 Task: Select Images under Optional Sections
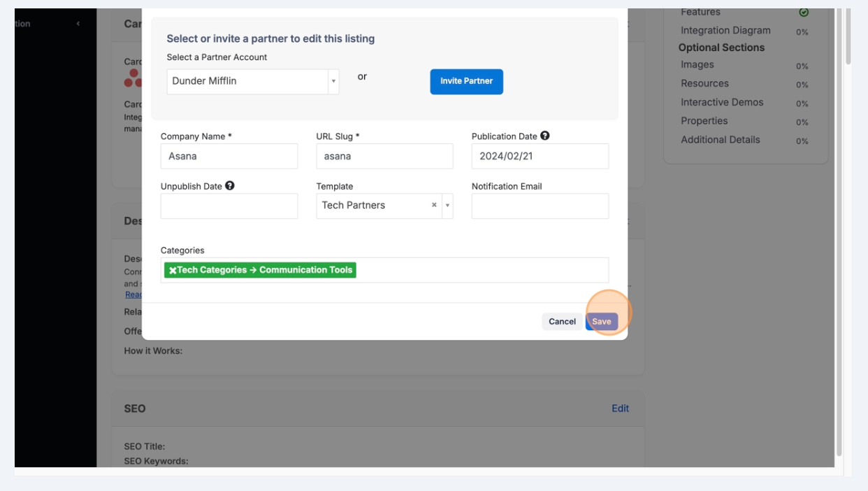(x=697, y=64)
